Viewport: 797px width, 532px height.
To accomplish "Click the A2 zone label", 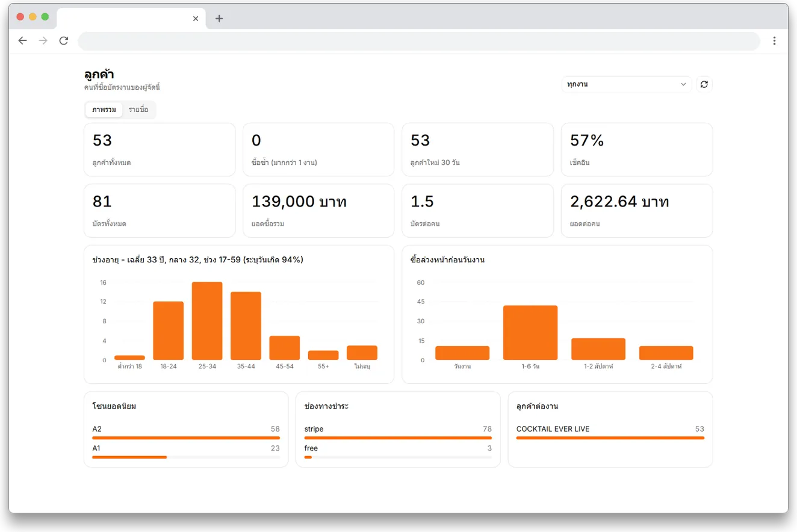I will point(97,429).
